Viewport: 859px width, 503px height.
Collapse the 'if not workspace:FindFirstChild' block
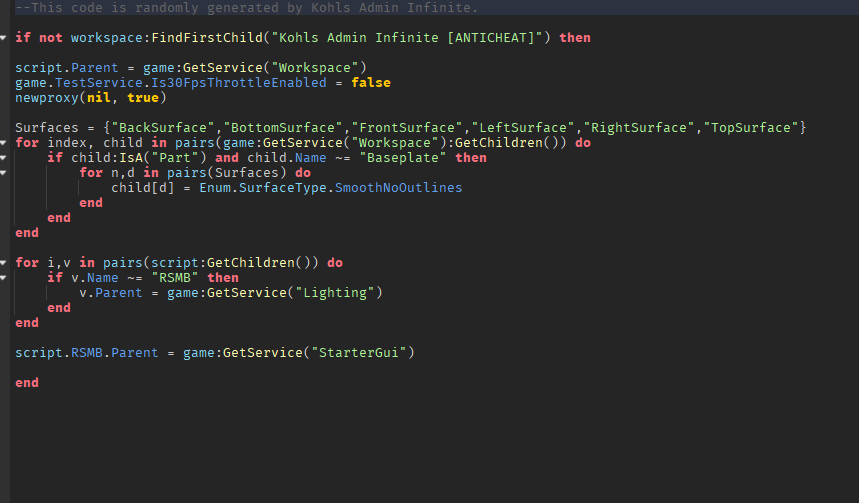pyautogui.click(x=4, y=38)
